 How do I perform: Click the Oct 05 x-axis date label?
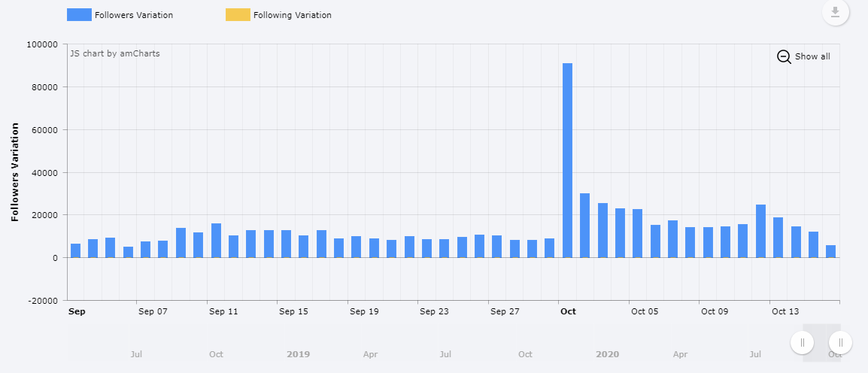[644, 311]
